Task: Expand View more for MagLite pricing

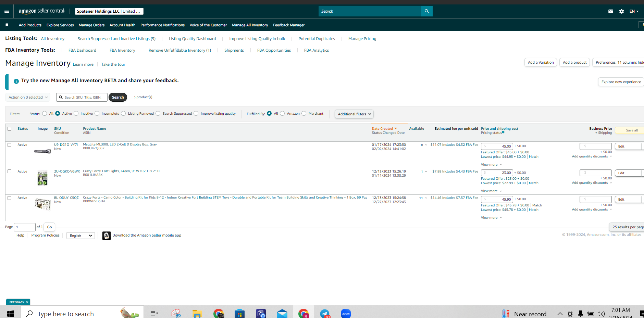Action: pos(491,165)
